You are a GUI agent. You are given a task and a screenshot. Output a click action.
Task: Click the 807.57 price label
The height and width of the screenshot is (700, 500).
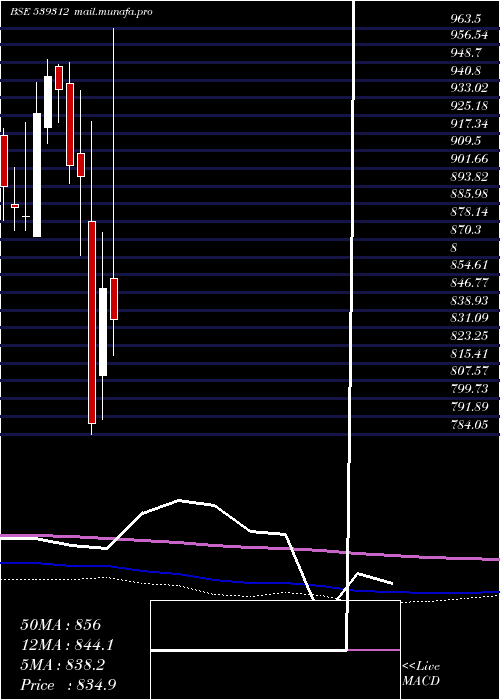pyautogui.click(x=469, y=371)
